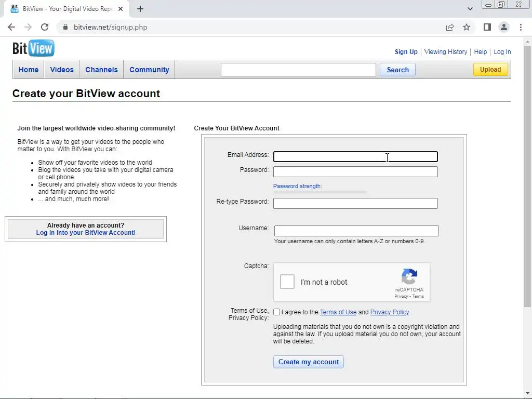The image size is (532, 399).
Task: Check the I'm not a robot box
Action: click(x=287, y=282)
